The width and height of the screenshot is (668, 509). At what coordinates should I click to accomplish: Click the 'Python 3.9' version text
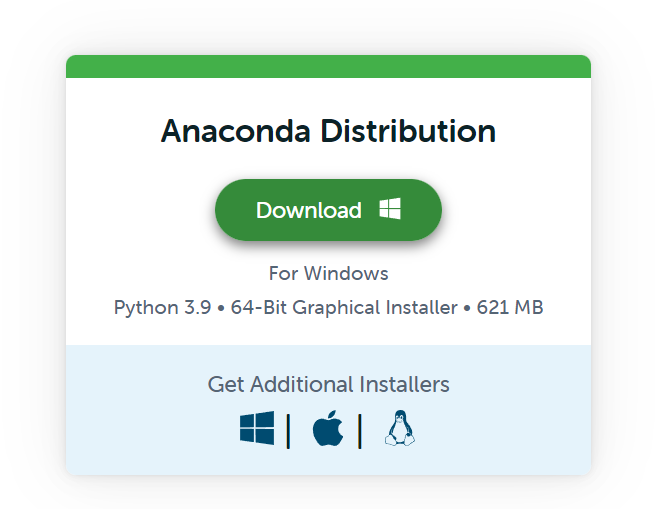(x=162, y=307)
